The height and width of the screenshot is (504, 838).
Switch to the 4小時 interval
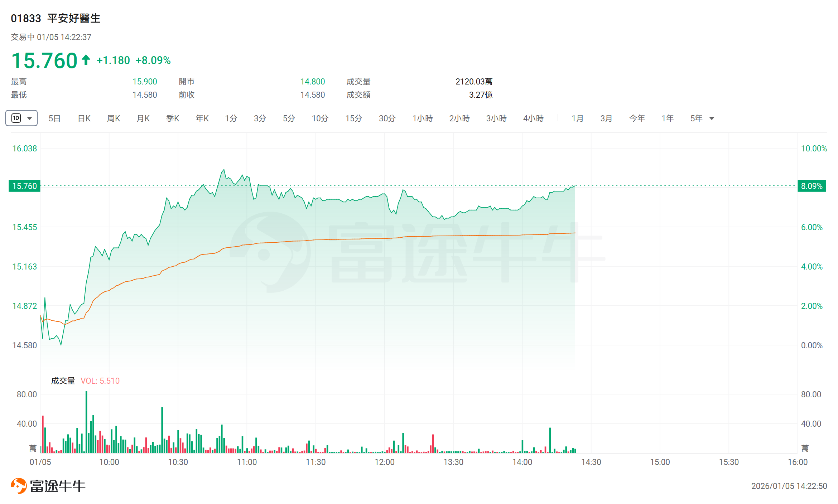(x=533, y=118)
